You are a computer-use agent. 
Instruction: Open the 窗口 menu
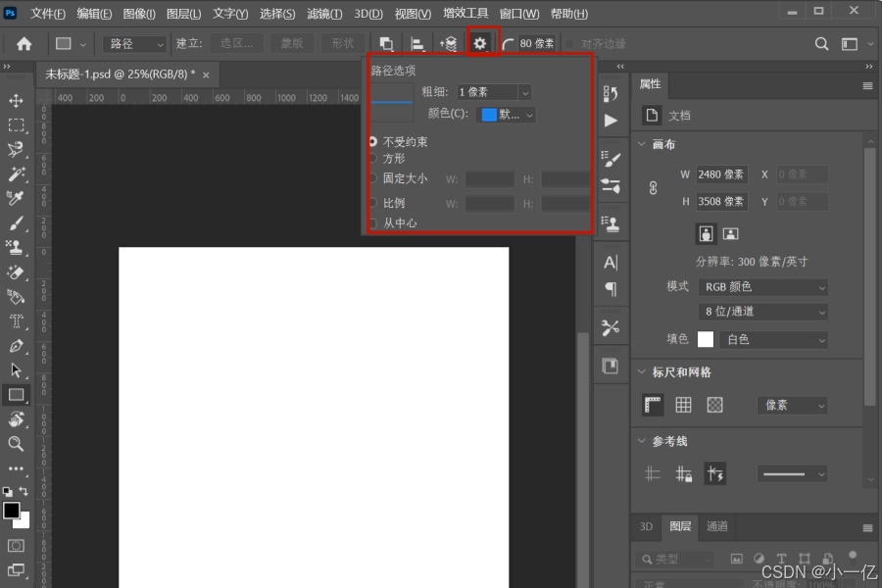(519, 14)
